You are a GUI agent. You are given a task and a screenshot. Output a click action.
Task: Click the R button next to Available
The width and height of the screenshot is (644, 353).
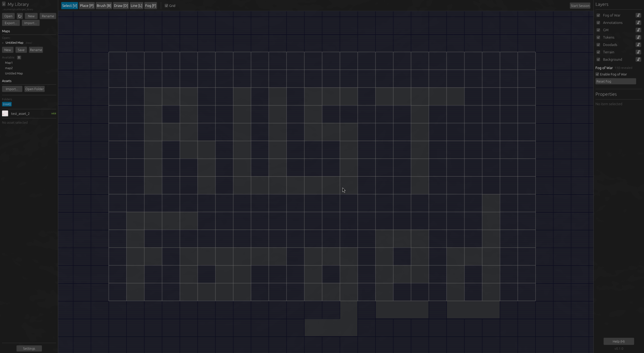pos(19,57)
